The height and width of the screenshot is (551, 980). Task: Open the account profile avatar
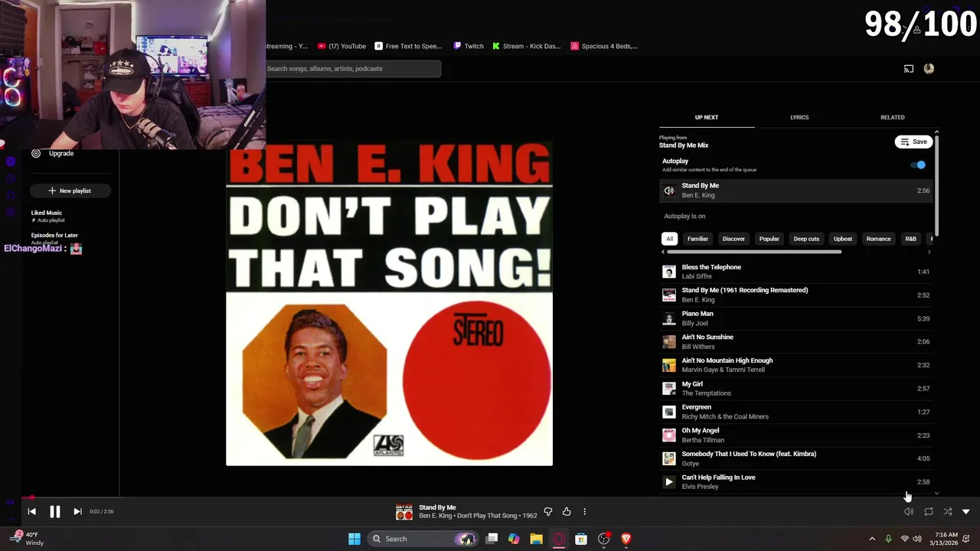(x=929, y=69)
